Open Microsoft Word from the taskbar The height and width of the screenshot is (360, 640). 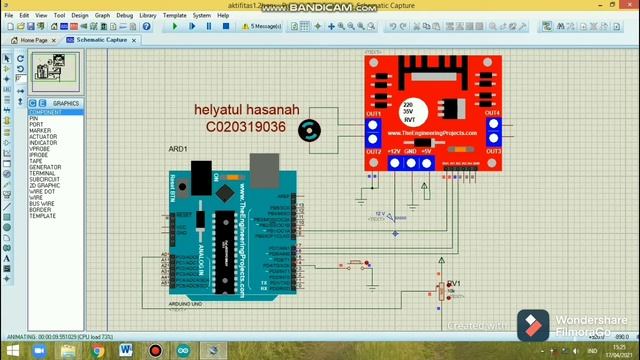126,351
